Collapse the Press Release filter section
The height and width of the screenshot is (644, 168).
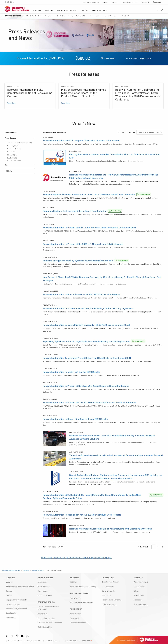pyautogui.click(x=34, y=138)
